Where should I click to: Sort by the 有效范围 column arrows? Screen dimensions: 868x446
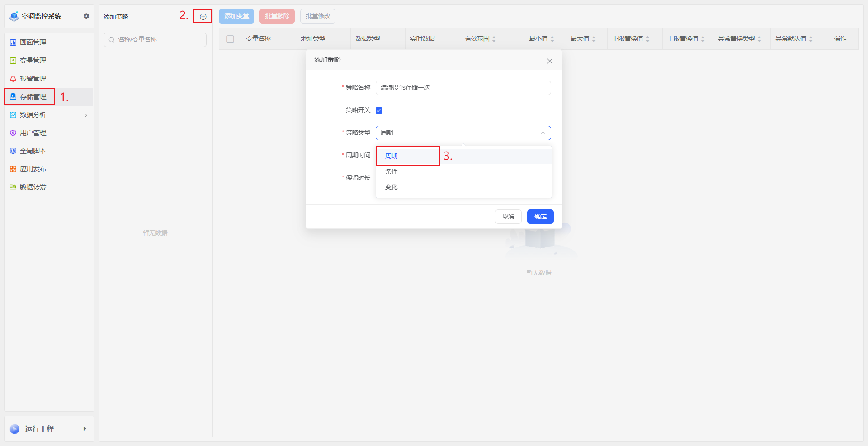(x=494, y=39)
